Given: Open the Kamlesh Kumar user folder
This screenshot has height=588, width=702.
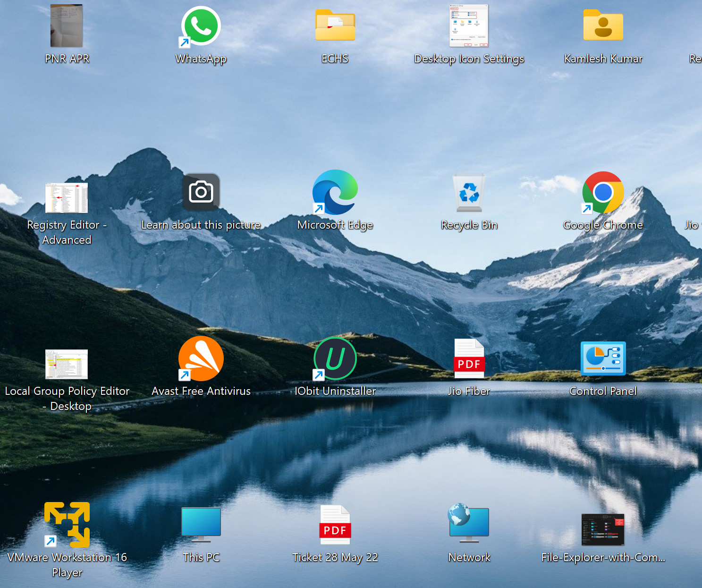Looking at the screenshot, I should [603, 25].
